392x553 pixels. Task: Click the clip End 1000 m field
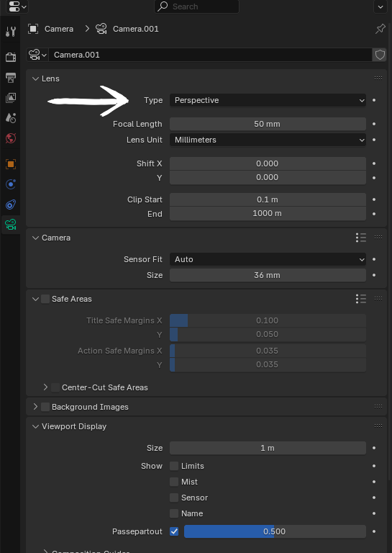coord(268,213)
